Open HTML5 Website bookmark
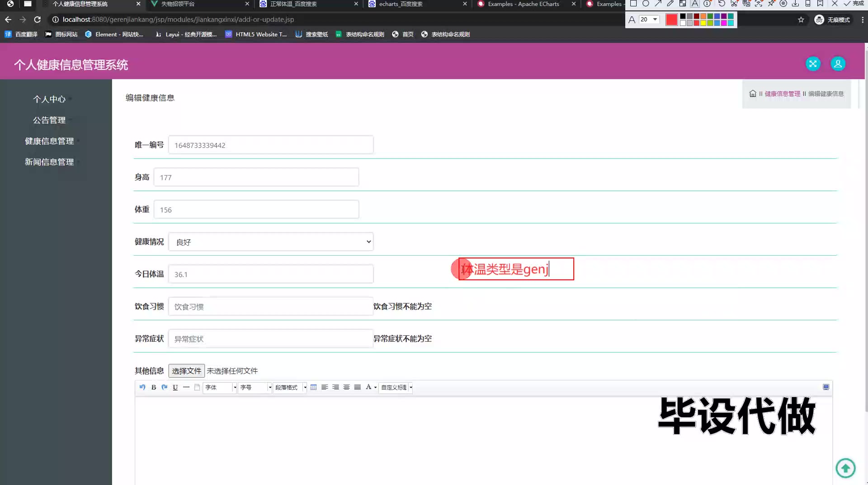 point(256,34)
